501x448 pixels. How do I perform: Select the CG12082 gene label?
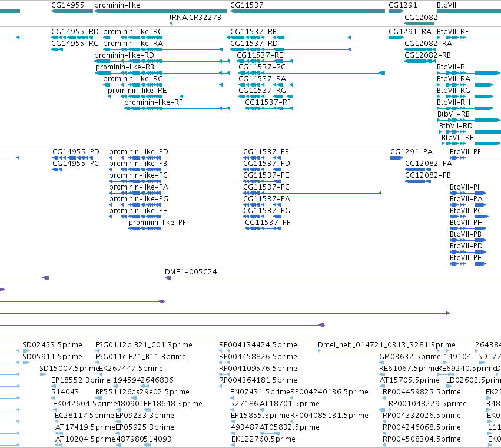[421, 17]
